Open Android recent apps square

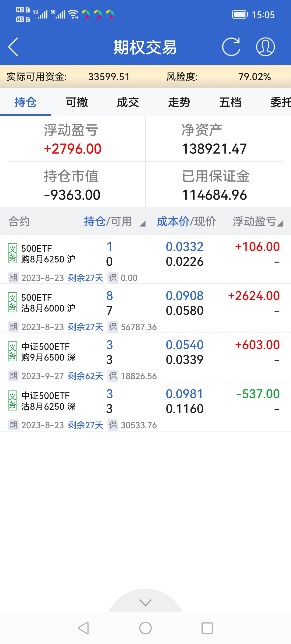pyautogui.click(x=207, y=628)
